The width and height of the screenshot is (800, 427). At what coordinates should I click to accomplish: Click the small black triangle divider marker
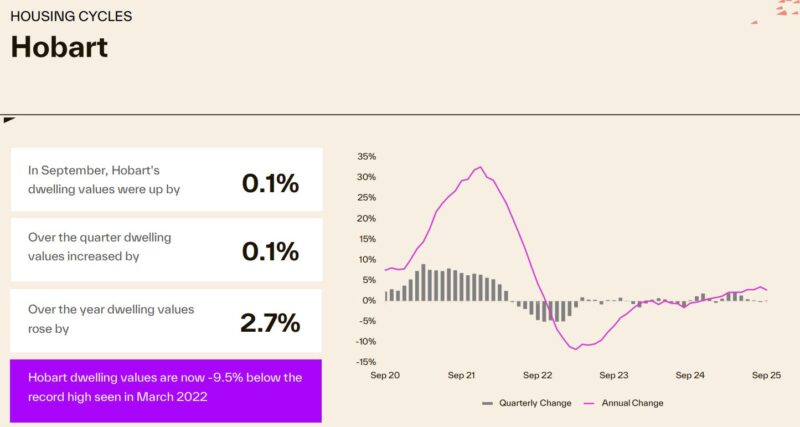[x=8, y=120]
